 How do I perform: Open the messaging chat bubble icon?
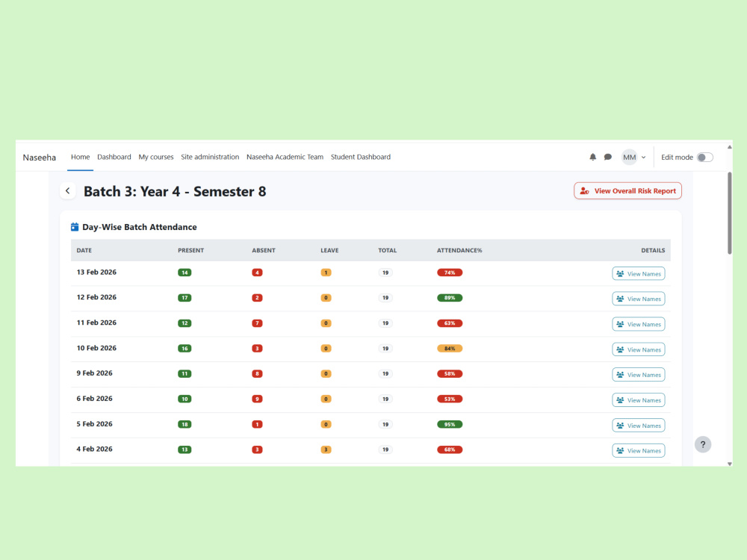[x=608, y=157]
